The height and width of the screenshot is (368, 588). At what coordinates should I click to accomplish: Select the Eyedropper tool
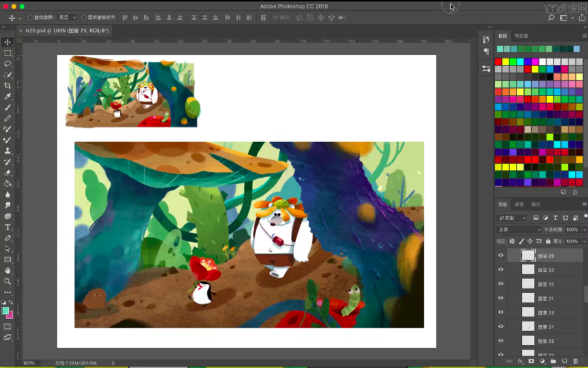click(8, 97)
